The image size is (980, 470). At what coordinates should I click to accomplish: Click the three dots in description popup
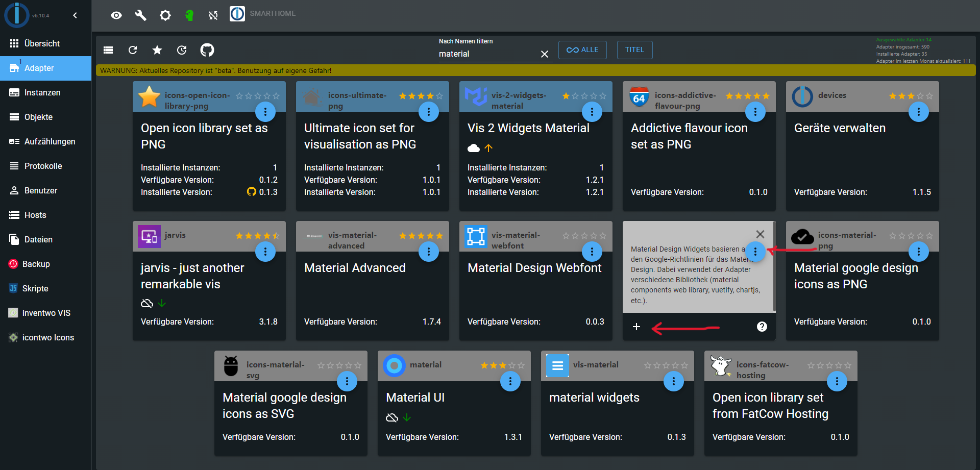pos(755,252)
